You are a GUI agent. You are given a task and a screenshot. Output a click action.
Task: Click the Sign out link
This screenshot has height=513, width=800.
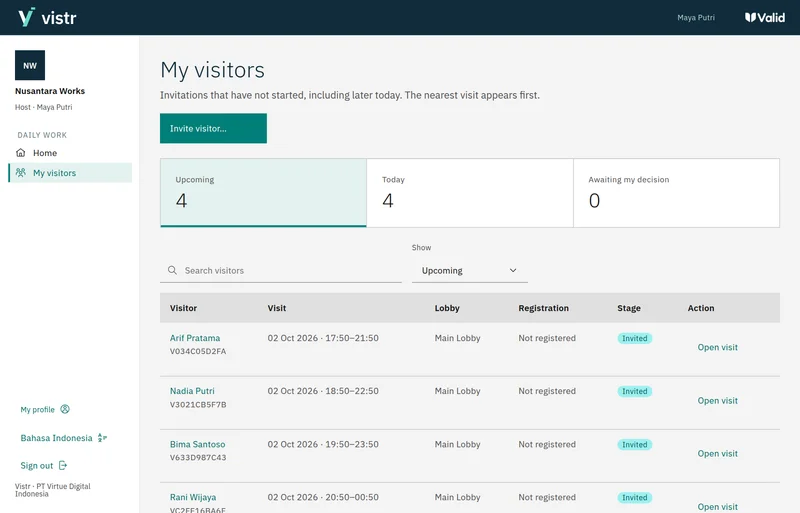(44, 466)
